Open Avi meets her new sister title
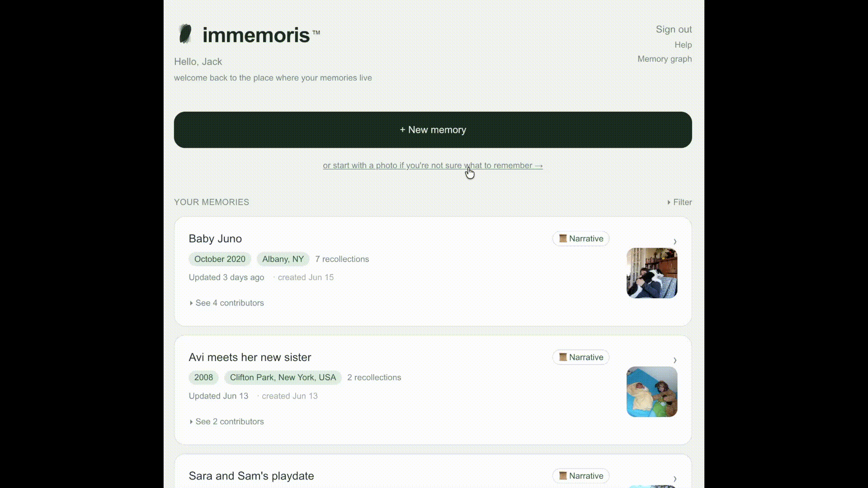 click(x=250, y=357)
